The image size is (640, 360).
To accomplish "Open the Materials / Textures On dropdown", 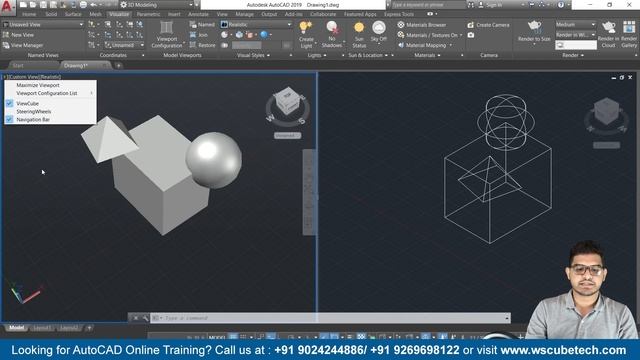I will [x=430, y=35].
